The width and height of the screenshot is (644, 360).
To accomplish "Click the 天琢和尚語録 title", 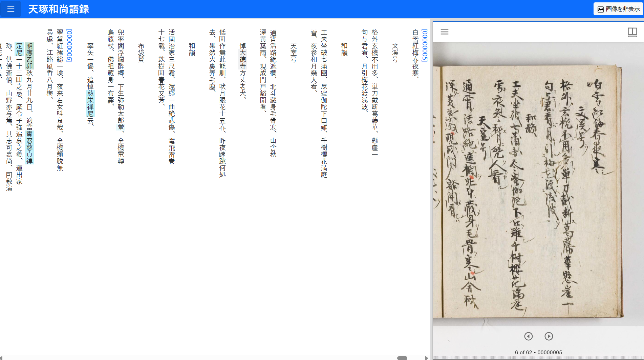I will click(59, 9).
